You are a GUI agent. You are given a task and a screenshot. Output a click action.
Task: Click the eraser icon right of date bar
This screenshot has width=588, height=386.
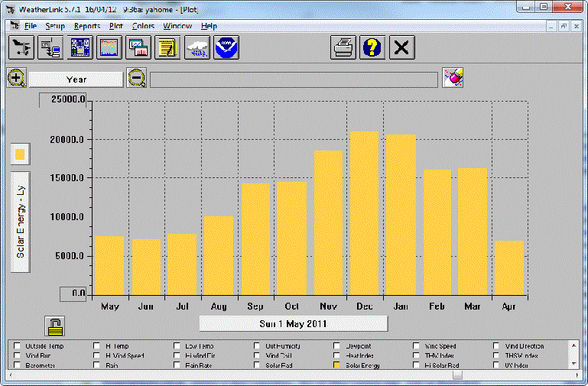(453, 77)
